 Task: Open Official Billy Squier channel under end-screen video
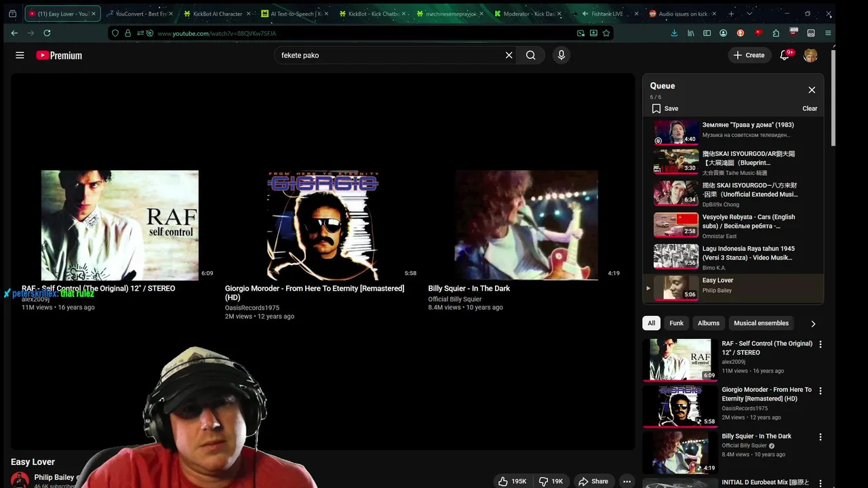pos(455,299)
